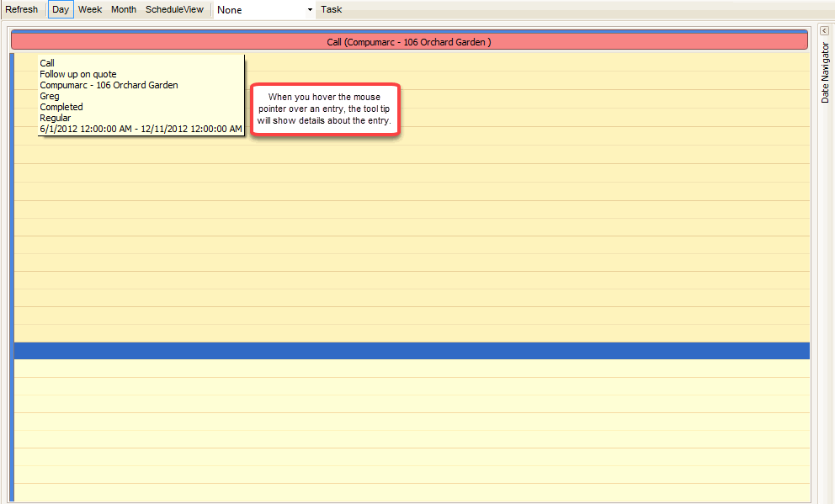This screenshot has width=835, height=504.
Task: Switch calendar to Month view
Action: coord(124,10)
